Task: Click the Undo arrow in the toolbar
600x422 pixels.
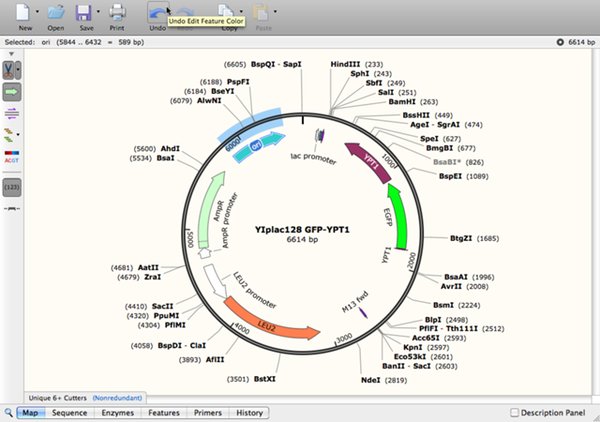Action: 157,14
